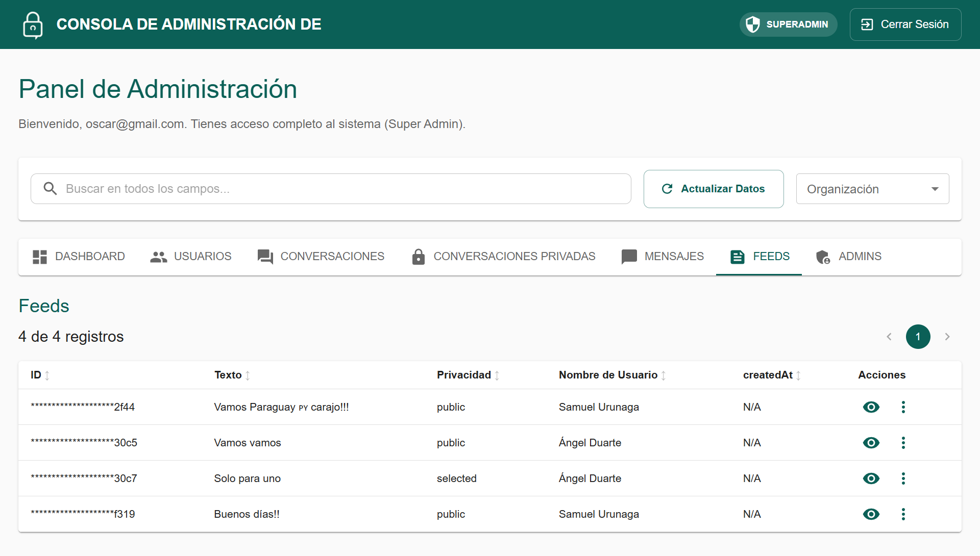Switch to the Admins tab
This screenshot has width=980, height=556.
(x=848, y=257)
